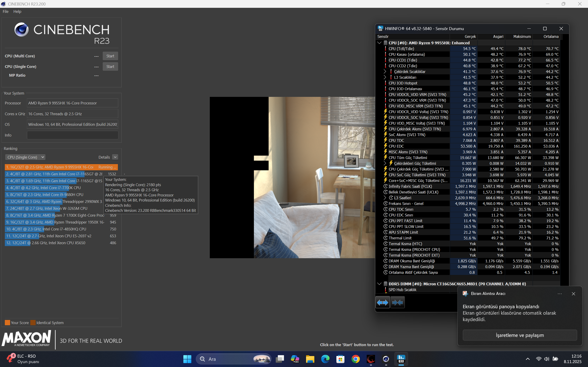588x367 pixels.
Task: Collapse the CPU [#0] AMD Ryzen sensor group
Action: 379,43
